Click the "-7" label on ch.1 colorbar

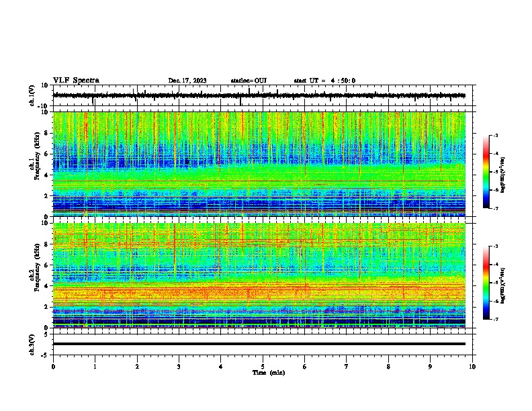click(x=495, y=208)
